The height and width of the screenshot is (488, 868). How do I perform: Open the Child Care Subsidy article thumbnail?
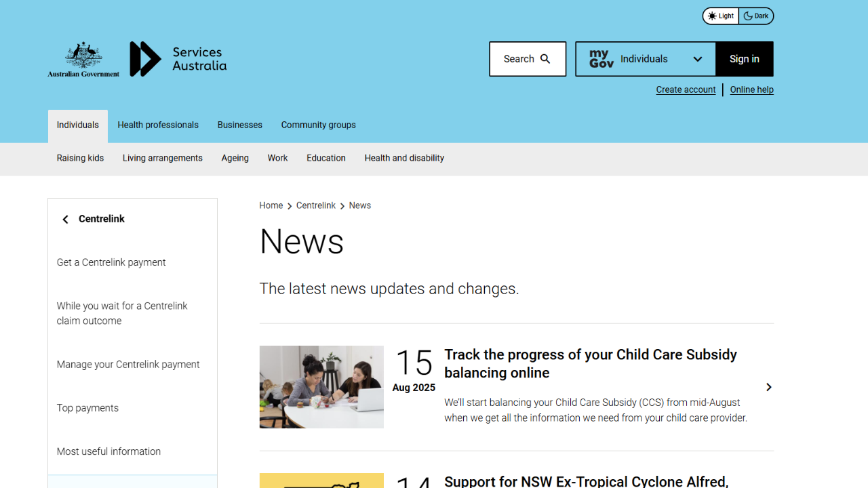coord(321,387)
